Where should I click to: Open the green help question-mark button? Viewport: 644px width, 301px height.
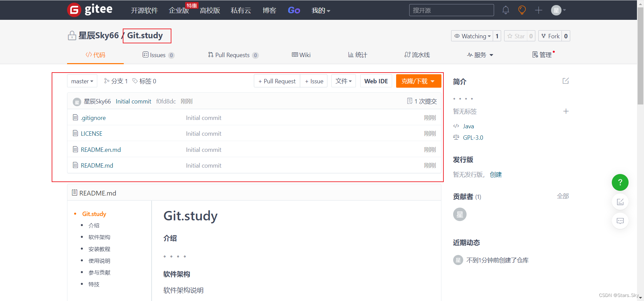(620, 182)
